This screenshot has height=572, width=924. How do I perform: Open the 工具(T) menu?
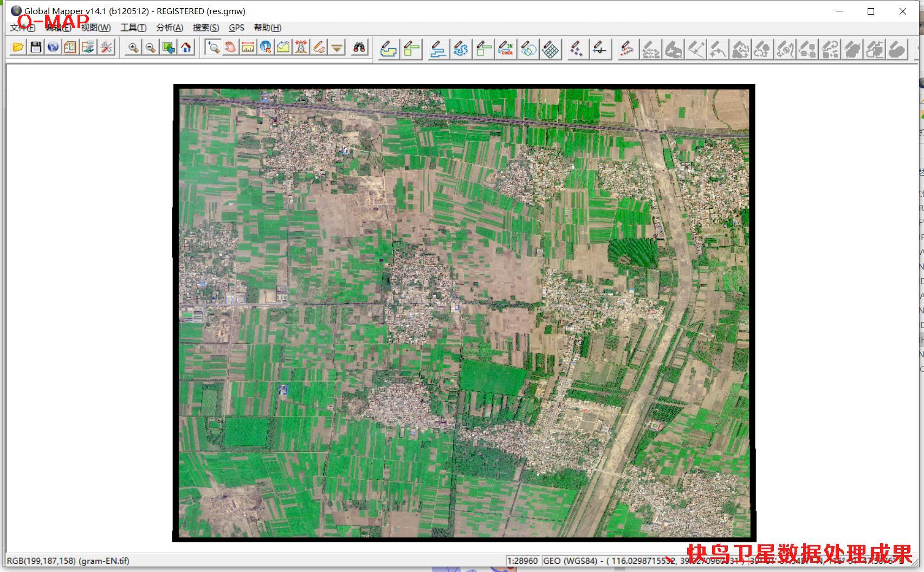pyautogui.click(x=133, y=28)
